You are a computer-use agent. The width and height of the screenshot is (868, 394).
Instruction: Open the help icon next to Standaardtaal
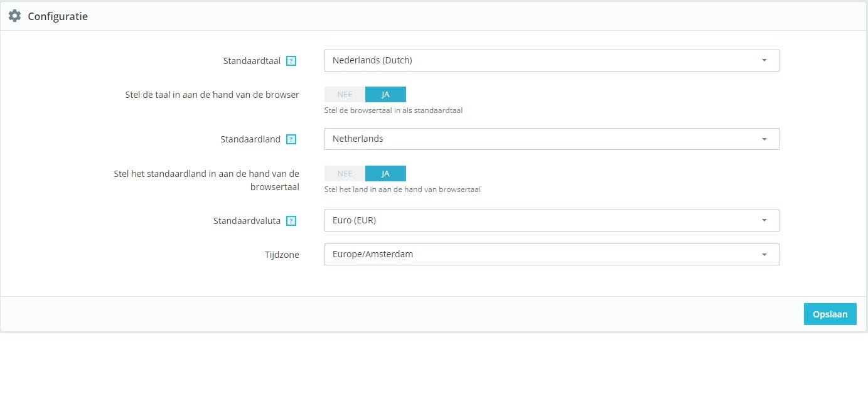[291, 61]
